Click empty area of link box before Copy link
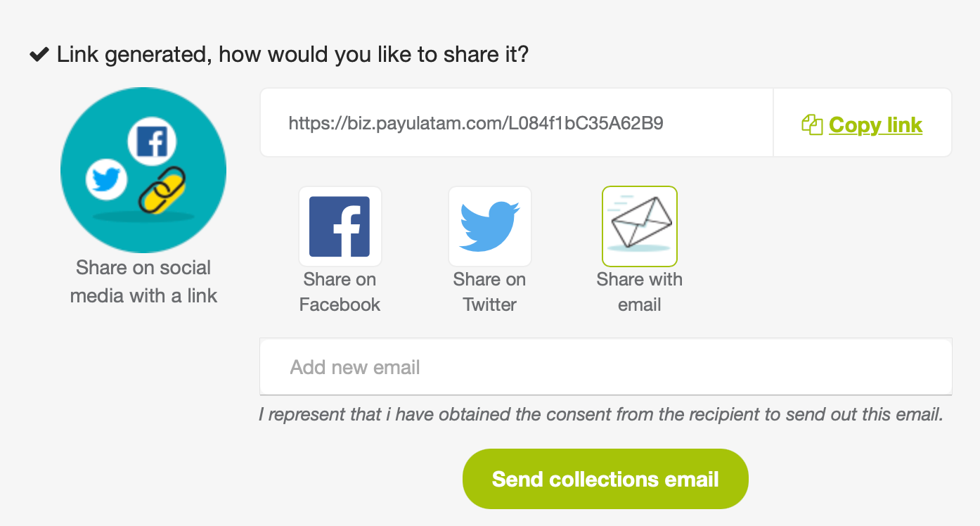The width and height of the screenshot is (980, 526). point(717,124)
